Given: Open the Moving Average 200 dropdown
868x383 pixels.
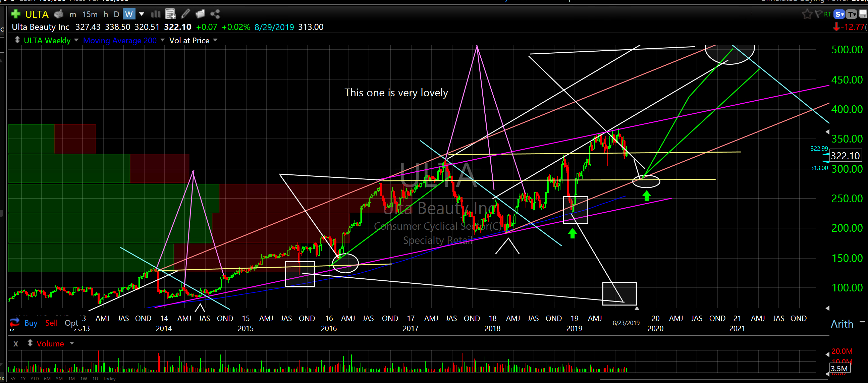Looking at the screenshot, I should 162,41.
